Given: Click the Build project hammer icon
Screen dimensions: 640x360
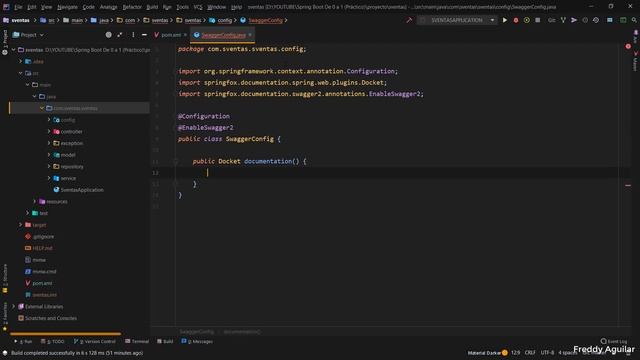Looking at the screenshot, I should click(409, 20).
